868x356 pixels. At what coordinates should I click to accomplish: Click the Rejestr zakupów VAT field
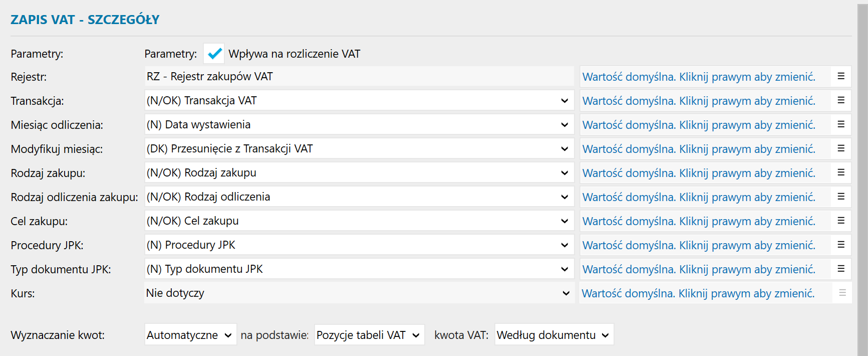coord(359,76)
